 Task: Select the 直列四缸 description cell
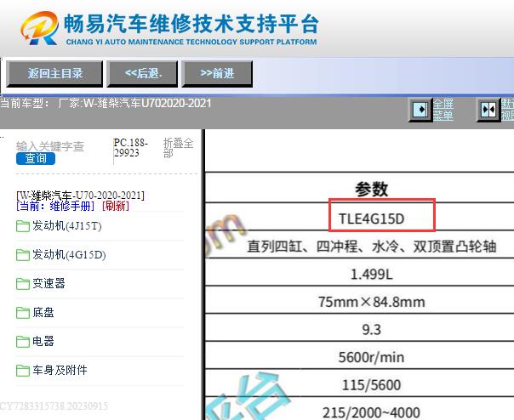point(371,247)
